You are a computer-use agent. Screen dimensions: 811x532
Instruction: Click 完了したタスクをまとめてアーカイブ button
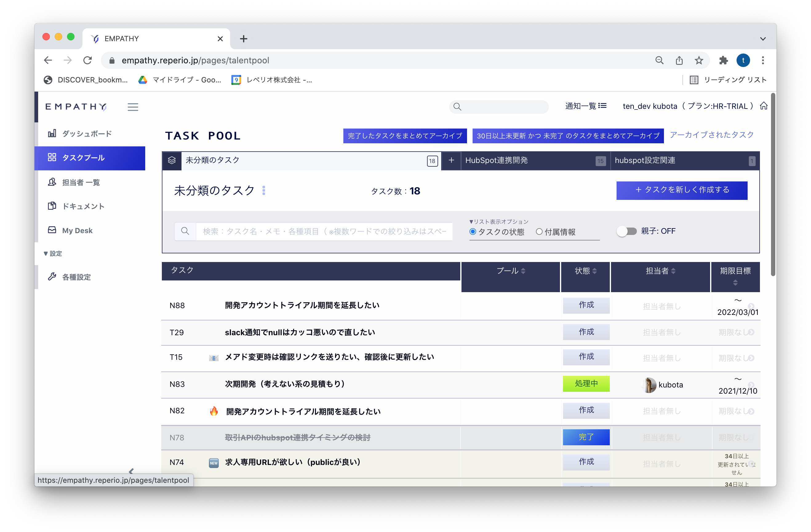(x=405, y=136)
